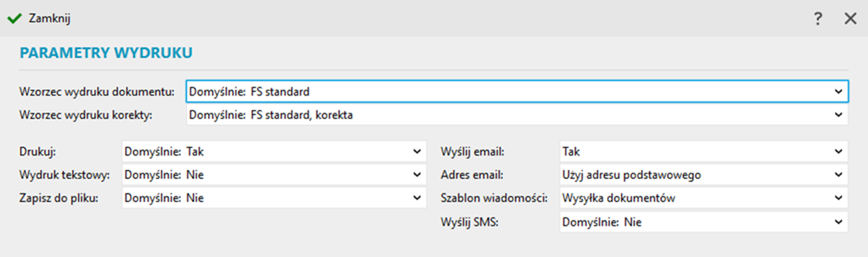Screen dimensions: 868x257
Task: Expand the Wyślij email dropdown arrow
Action: pos(838,151)
